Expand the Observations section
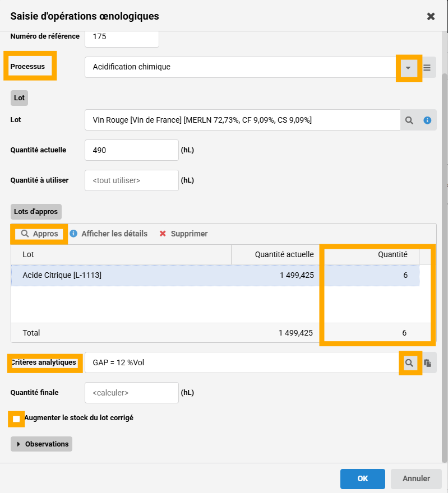 click(42, 444)
